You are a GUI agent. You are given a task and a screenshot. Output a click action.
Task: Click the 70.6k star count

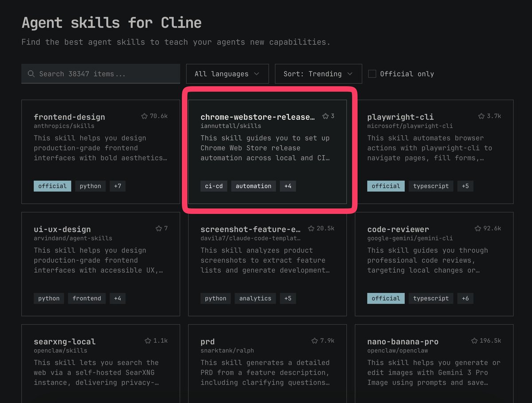[159, 116]
